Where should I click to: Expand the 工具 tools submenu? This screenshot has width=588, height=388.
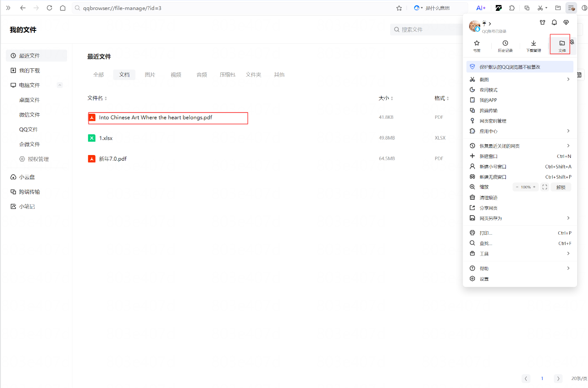tap(568, 253)
